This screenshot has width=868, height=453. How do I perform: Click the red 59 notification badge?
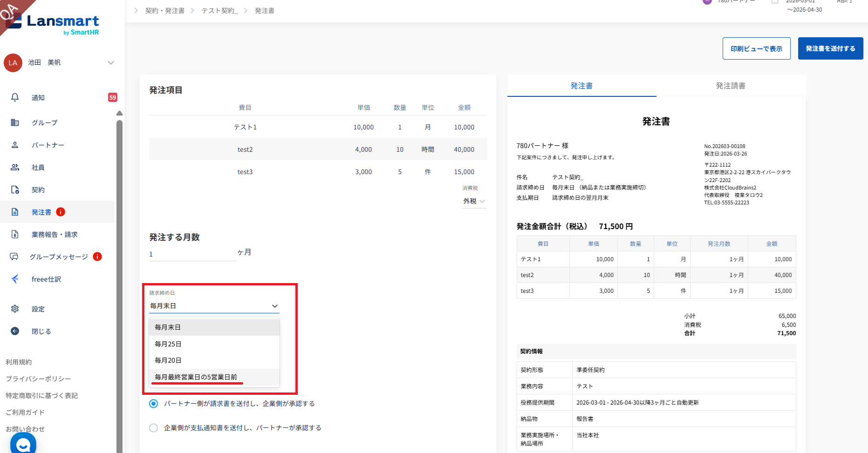113,97
